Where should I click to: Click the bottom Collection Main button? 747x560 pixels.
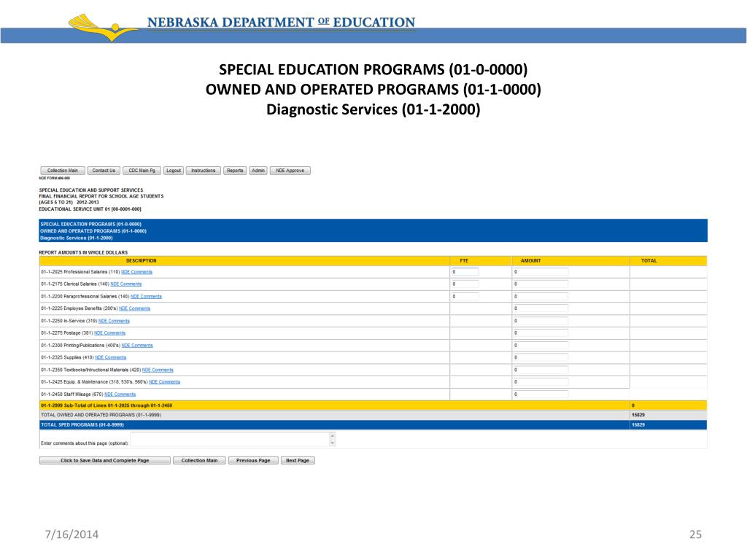coord(199,461)
